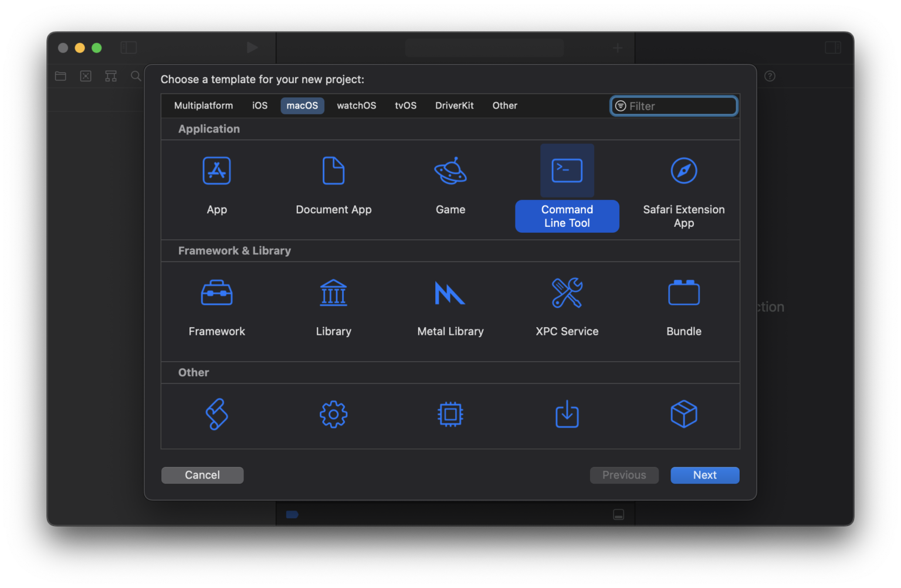The width and height of the screenshot is (901, 588).
Task: Click the Next button
Action: click(704, 475)
